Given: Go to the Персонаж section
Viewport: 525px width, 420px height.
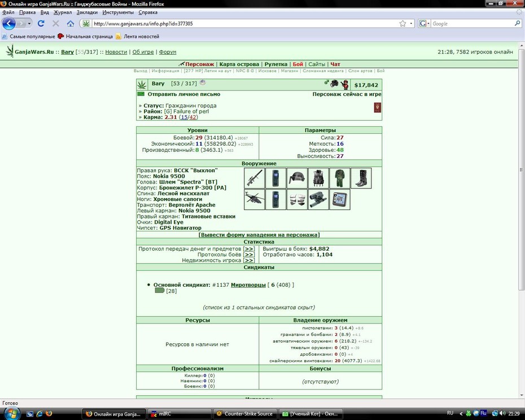Looking at the screenshot, I should click(x=199, y=64).
